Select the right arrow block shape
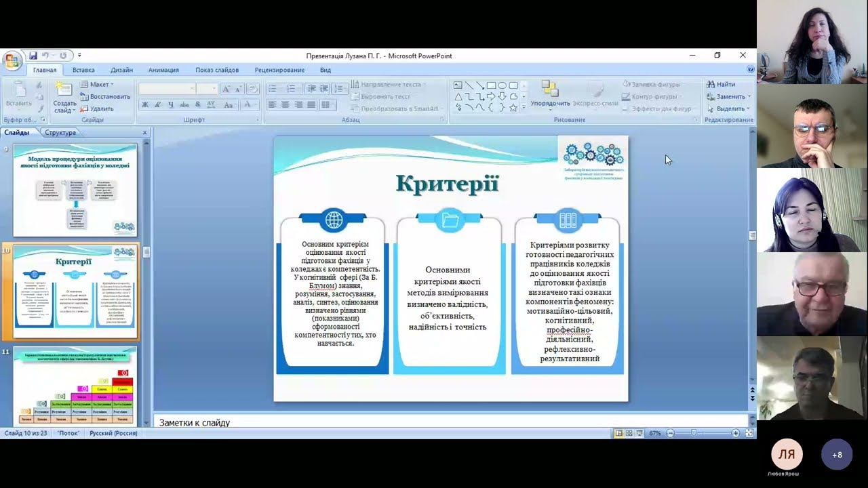This screenshot has width=868, height=488. click(491, 96)
